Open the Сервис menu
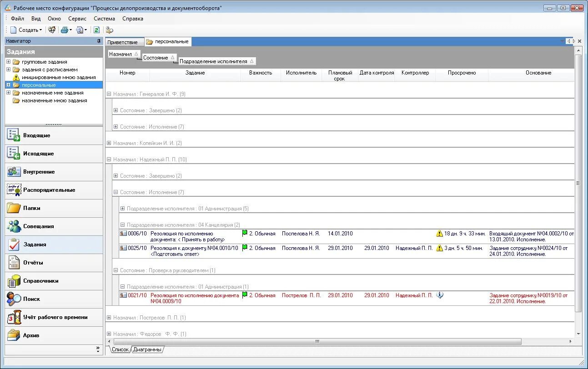This screenshot has width=588, height=369. [x=77, y=19]
